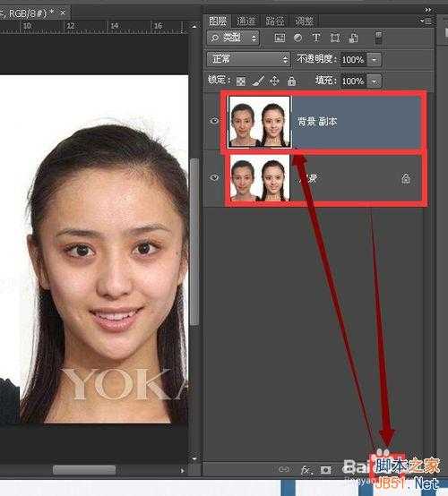Click the canvas vertical scrollbar down arrow
Image resolution: width=448 pixels, height=496 pixels.
pyautogui.click(x=194, y=458)
